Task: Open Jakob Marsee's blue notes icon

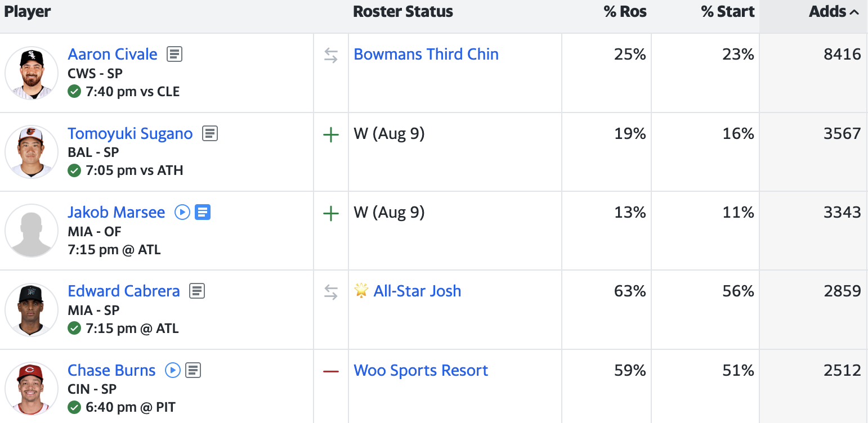Action: point(203,212)
